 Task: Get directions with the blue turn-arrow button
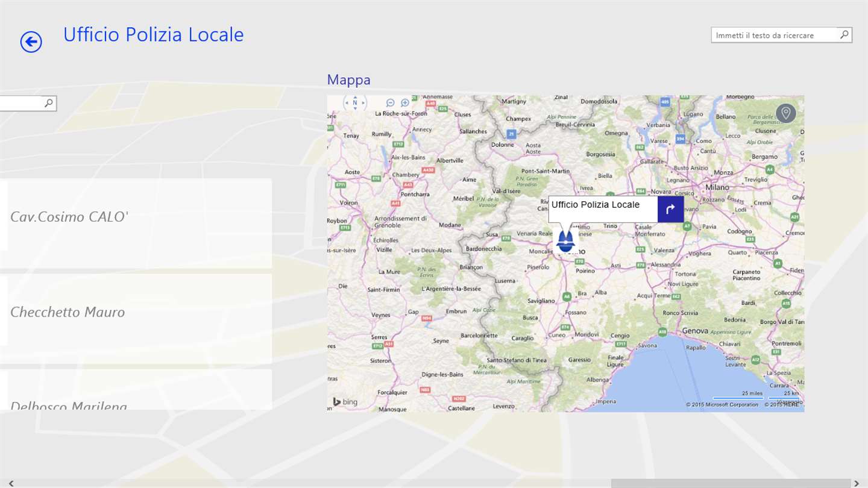(x=670, y=209)
